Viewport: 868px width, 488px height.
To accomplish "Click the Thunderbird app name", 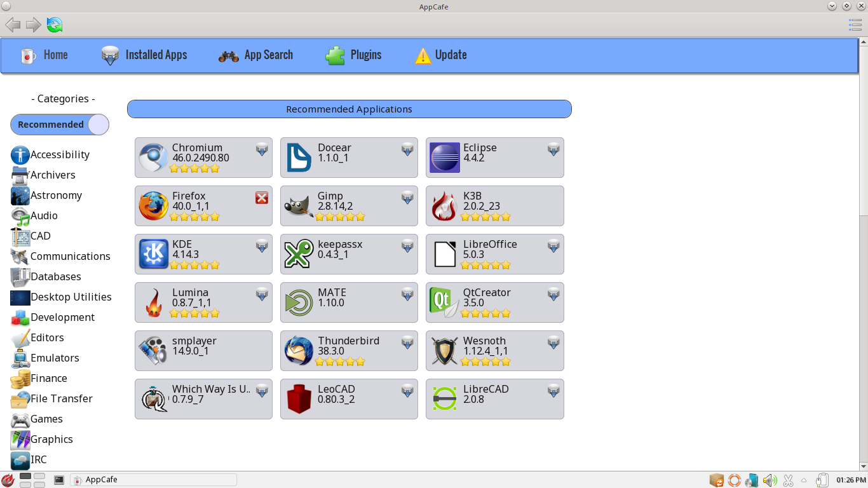I will [x=349, y=341].
